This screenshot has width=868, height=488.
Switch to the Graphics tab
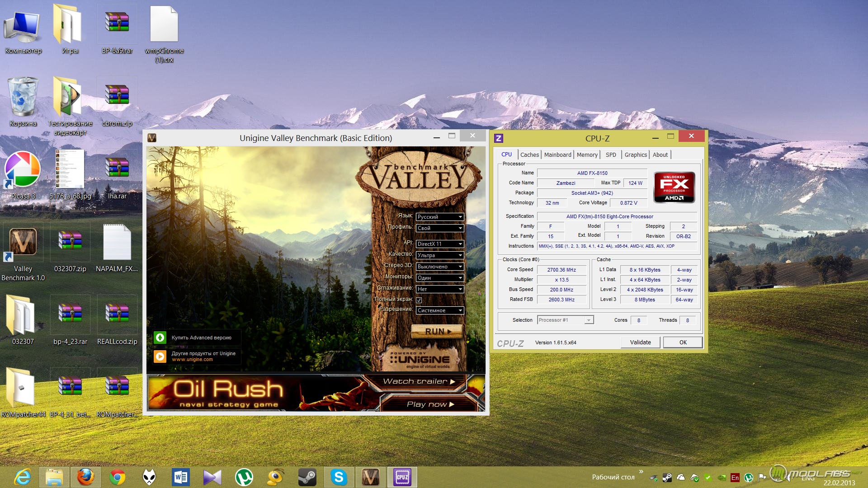[636, 155]
